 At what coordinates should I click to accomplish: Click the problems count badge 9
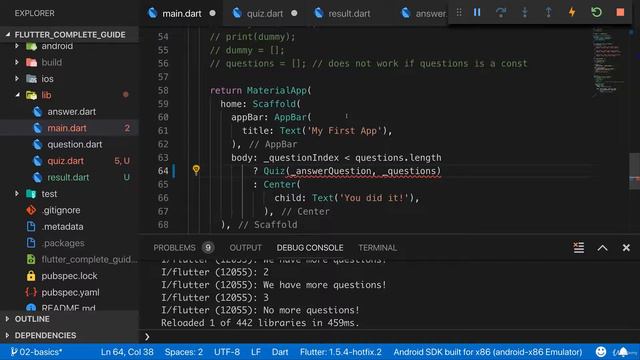point(208,248)
